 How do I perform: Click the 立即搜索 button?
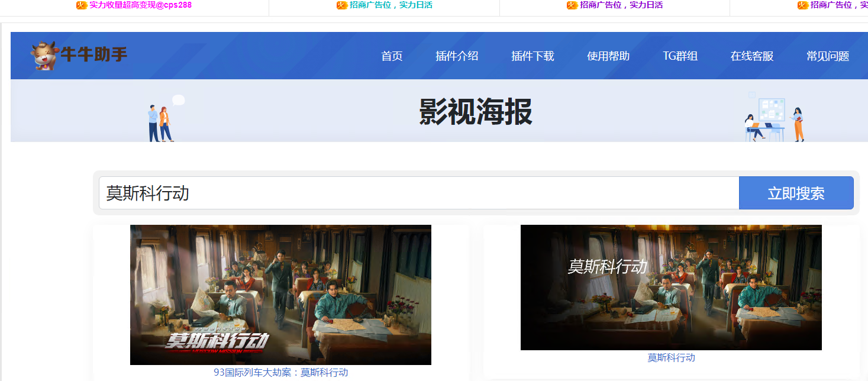pyautogui.click(x=796, y=193)
